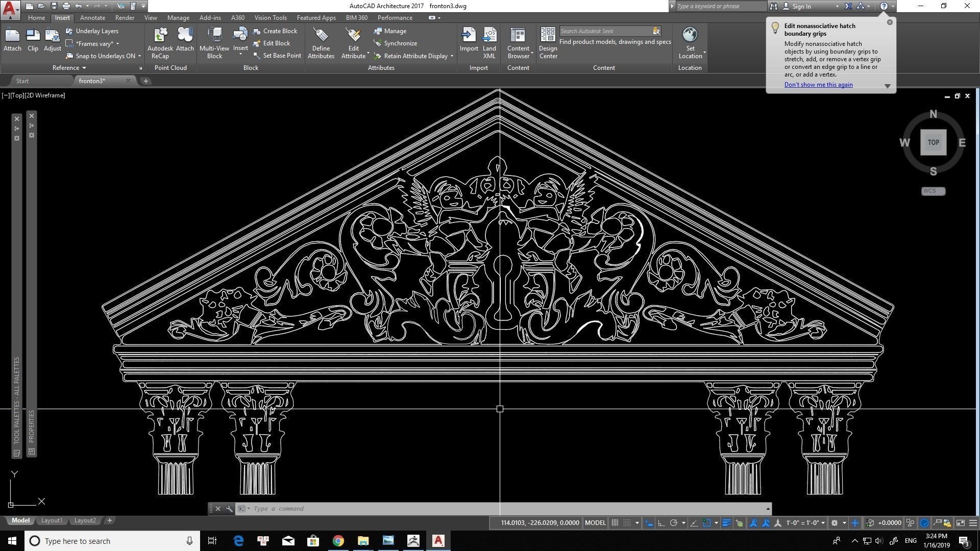
Task: Toggle polar tracking in the status bar
Action: (674, 523)
